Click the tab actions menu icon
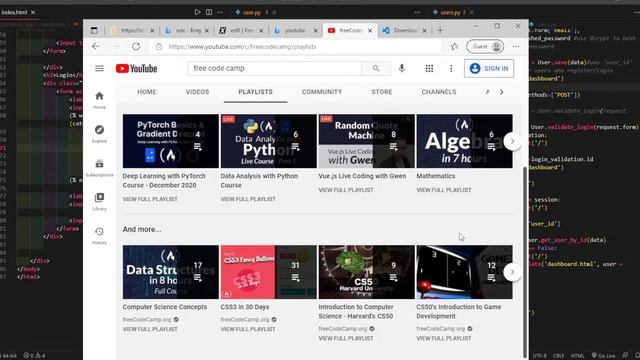 [94, 30]
